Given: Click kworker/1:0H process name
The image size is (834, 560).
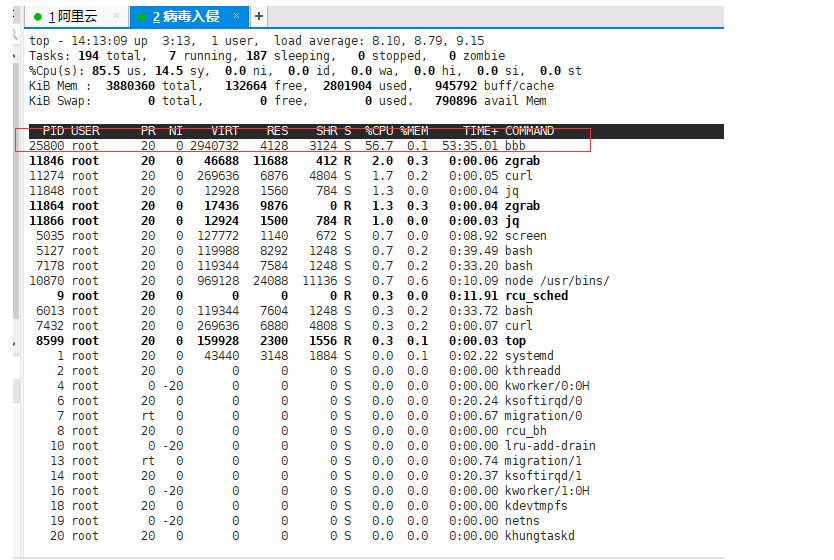Looking at the screenshot, I should [547, 491].
